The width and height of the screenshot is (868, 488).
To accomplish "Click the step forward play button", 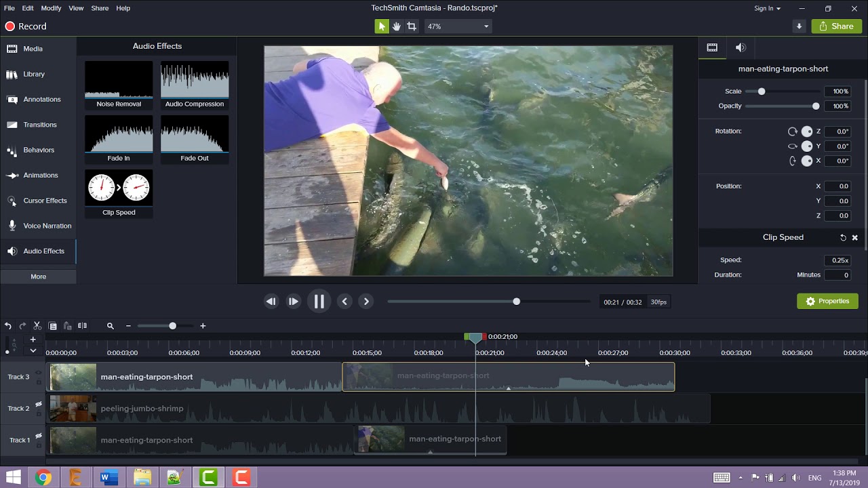I will 293,302.
